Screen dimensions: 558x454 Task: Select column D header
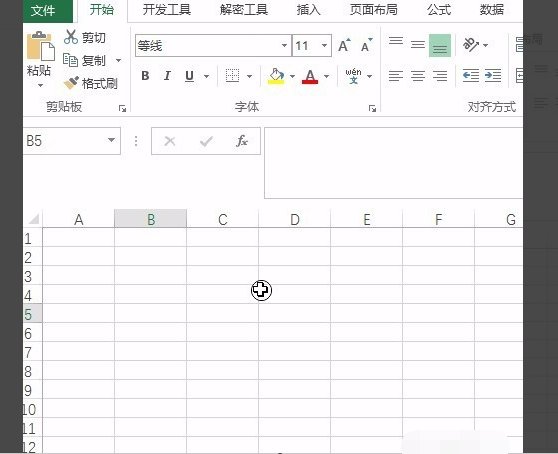295,219
